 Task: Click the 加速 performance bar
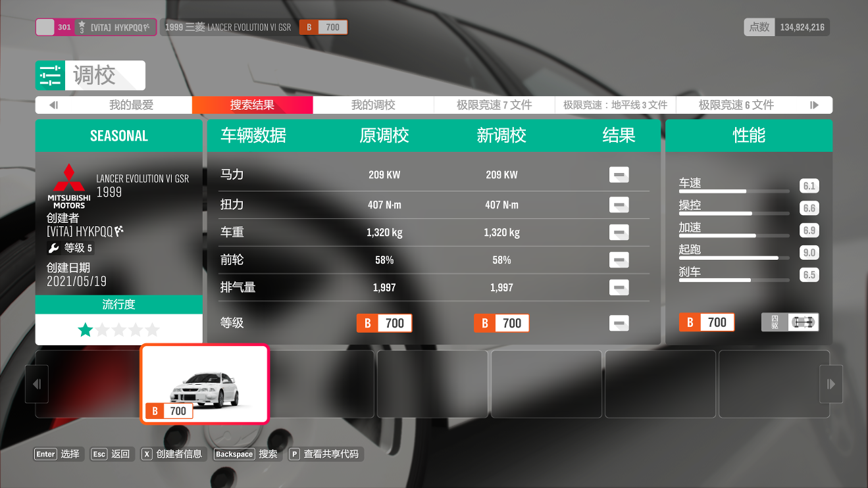tap(734, 235)
